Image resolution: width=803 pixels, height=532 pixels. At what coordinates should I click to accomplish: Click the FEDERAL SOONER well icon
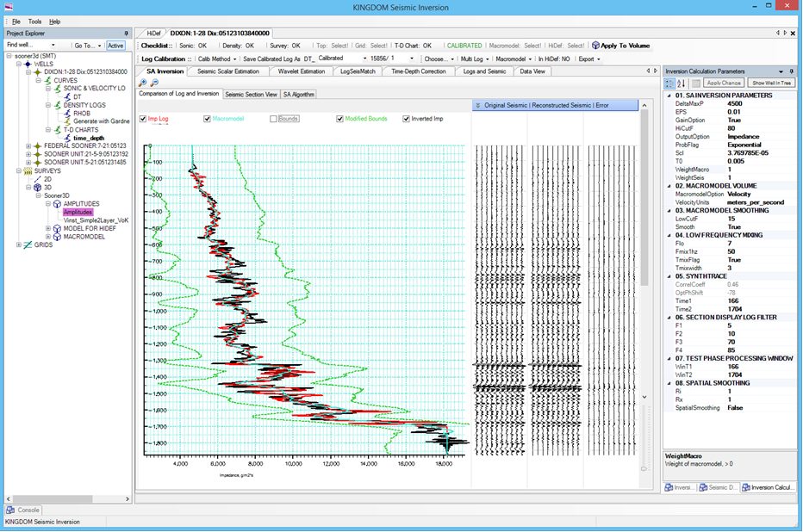[x=37, y=145]
